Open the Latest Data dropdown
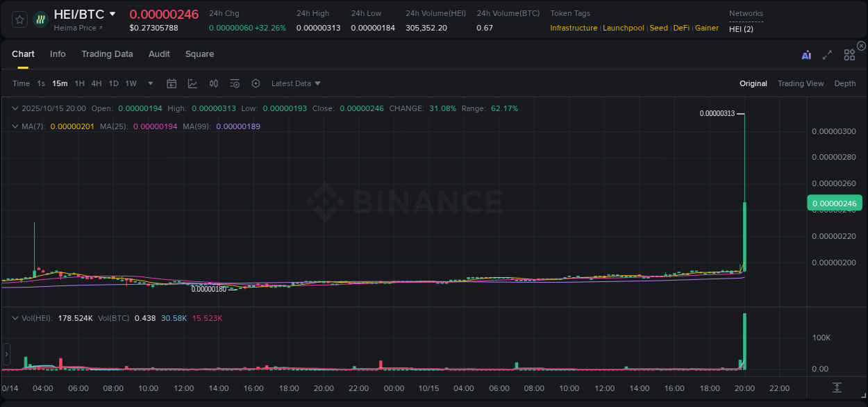This screenshot has height=407, width=868. click(x=294, y=83)
